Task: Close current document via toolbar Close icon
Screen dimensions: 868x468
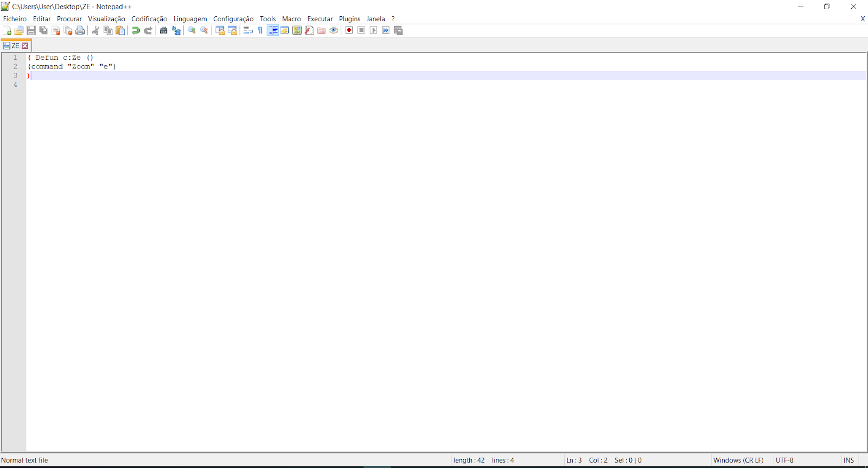Action: [x=56, y=30]
